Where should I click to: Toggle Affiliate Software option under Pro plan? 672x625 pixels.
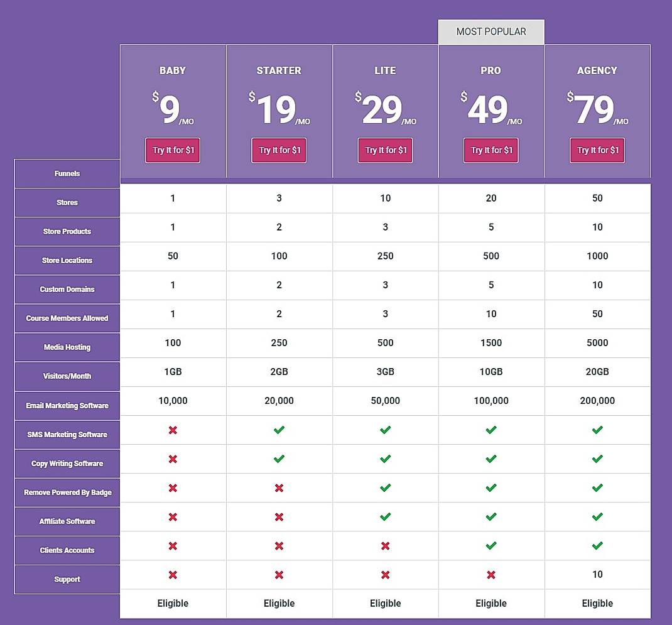pyautogui.click(x=491, y=517)
